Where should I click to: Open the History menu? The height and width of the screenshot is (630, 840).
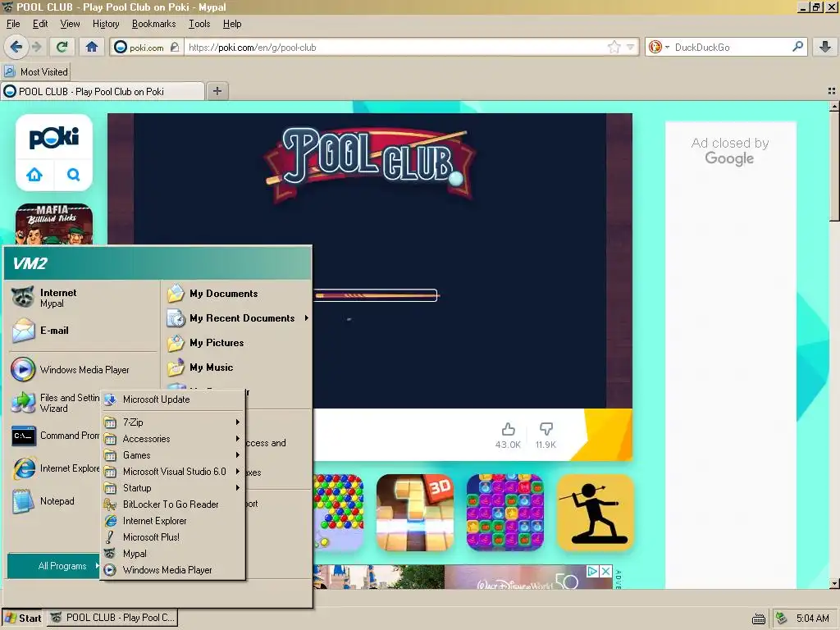[x=106, y=24]
